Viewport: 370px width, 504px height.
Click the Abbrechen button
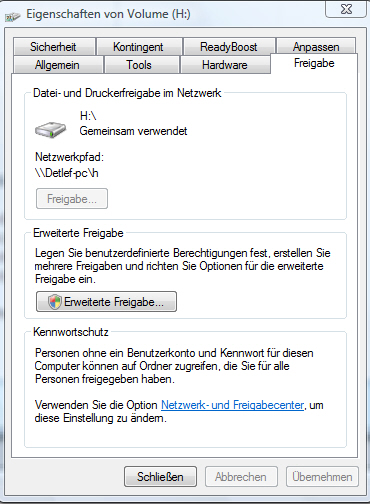click(x=241, y=476)
